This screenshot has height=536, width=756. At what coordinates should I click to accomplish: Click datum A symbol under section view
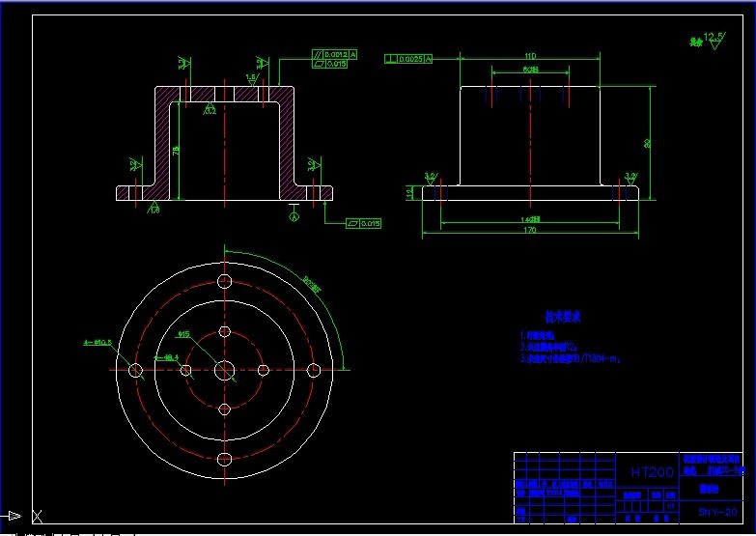point(294,213)
